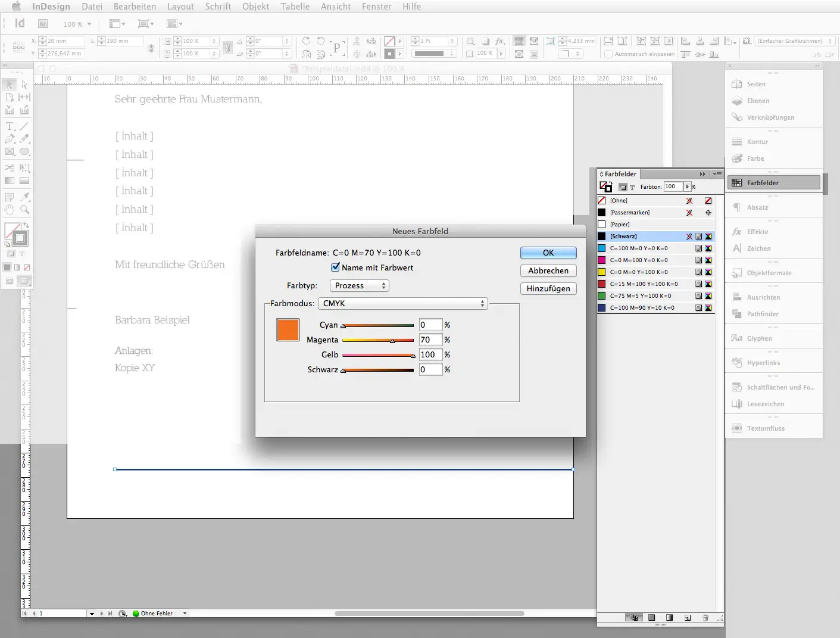Pick the Scissors tool
840x638 pixels.
click(9, 167)
